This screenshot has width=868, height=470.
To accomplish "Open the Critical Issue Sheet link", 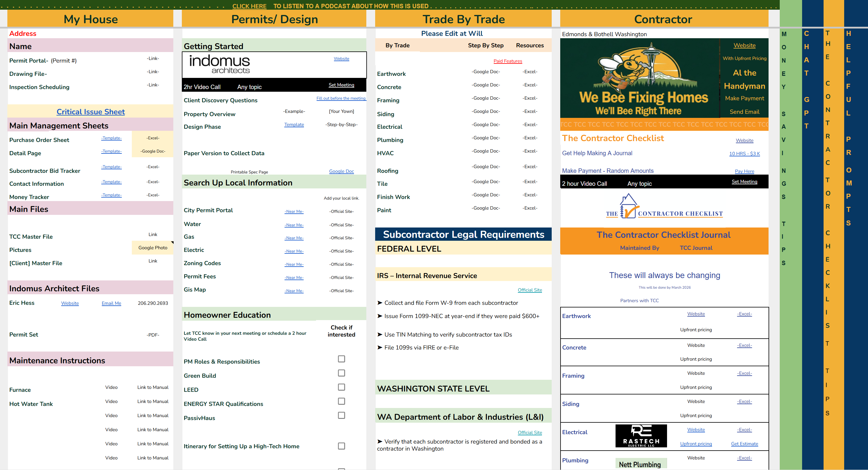I will (91, 112).
